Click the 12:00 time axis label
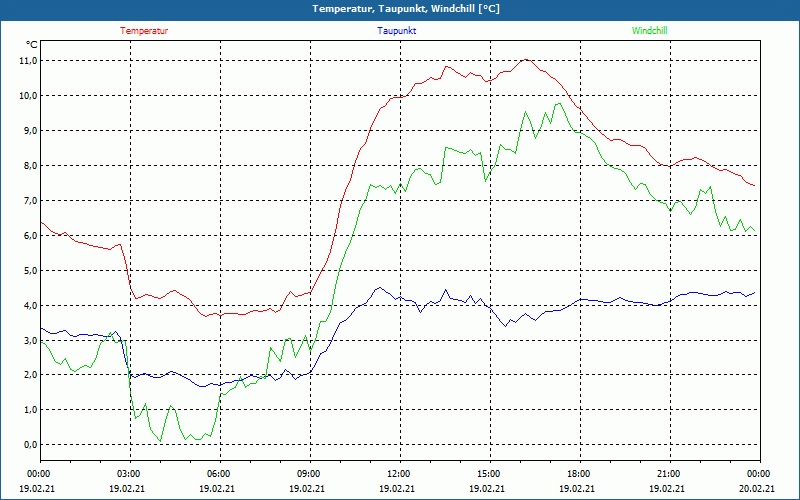The height and width of the screenshot is (500, 800). coord(400,474)
